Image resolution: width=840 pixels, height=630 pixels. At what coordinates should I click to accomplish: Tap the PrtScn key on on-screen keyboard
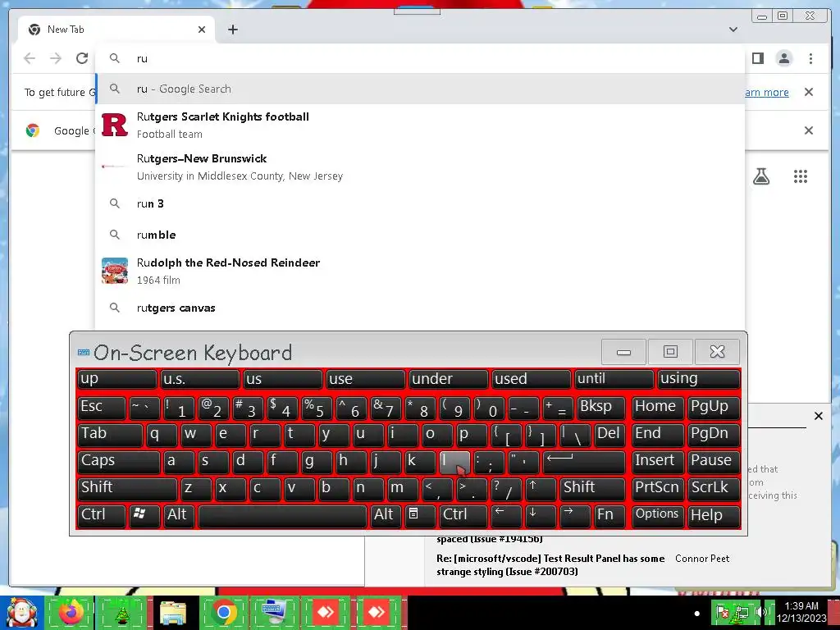658,488
